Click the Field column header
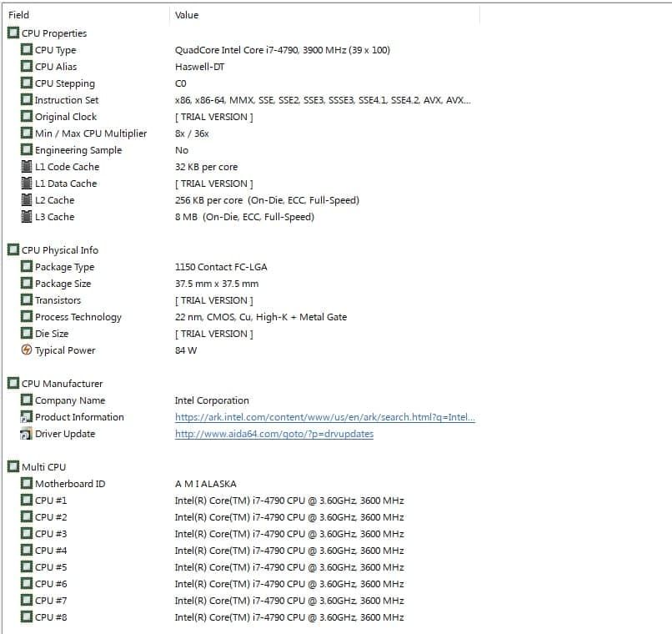The width and height of the screenshot is (672, 634). coord(19,15)
